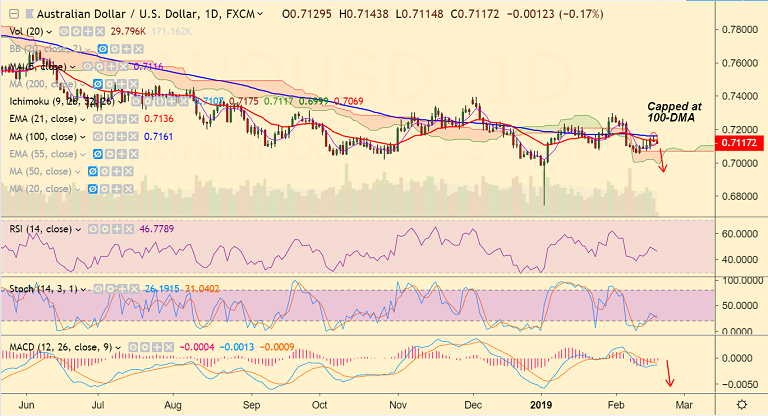Image resolution: width=768 pixels, height=416 pixels.
Task: Open Vol (20) settings gear
Action: click(76, 32)
